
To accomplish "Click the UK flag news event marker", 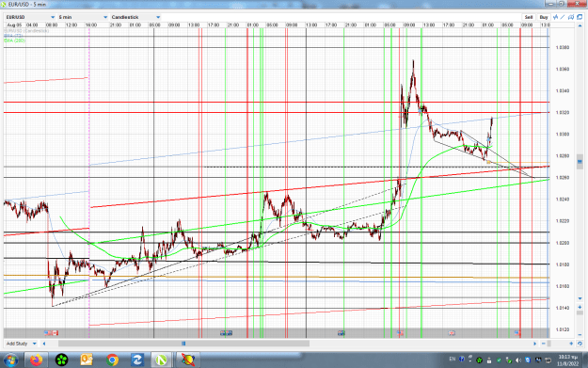I will coord(452,333).
